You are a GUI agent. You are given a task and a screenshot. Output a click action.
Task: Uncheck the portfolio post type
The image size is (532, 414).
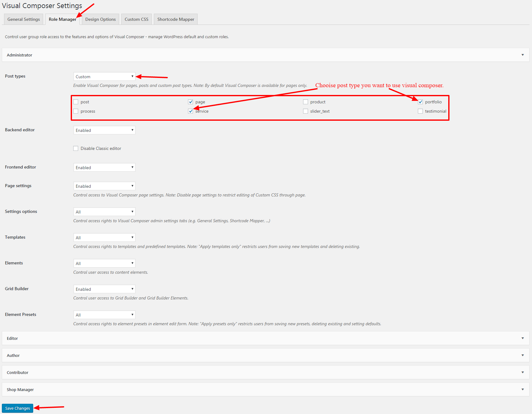(420, 102)
